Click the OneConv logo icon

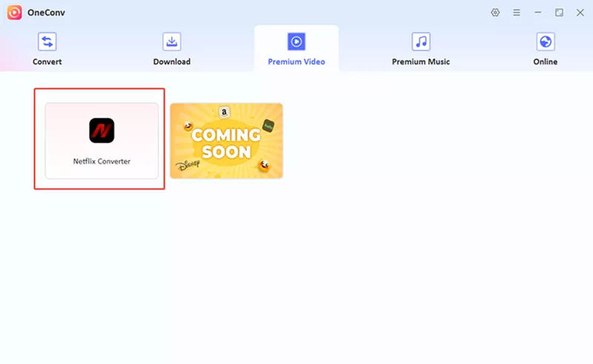tap(14, 13)
